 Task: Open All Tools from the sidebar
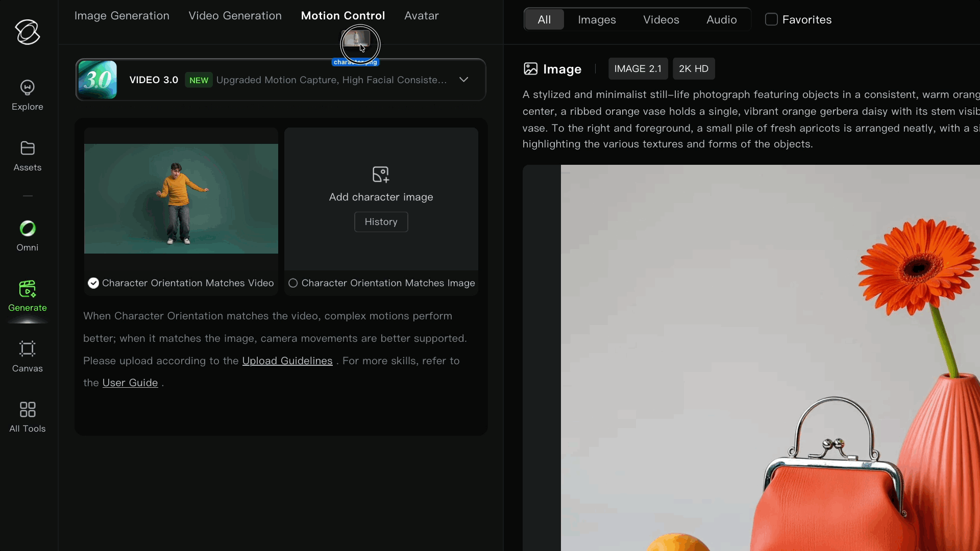pyautogui.click(x=27, y=417)
